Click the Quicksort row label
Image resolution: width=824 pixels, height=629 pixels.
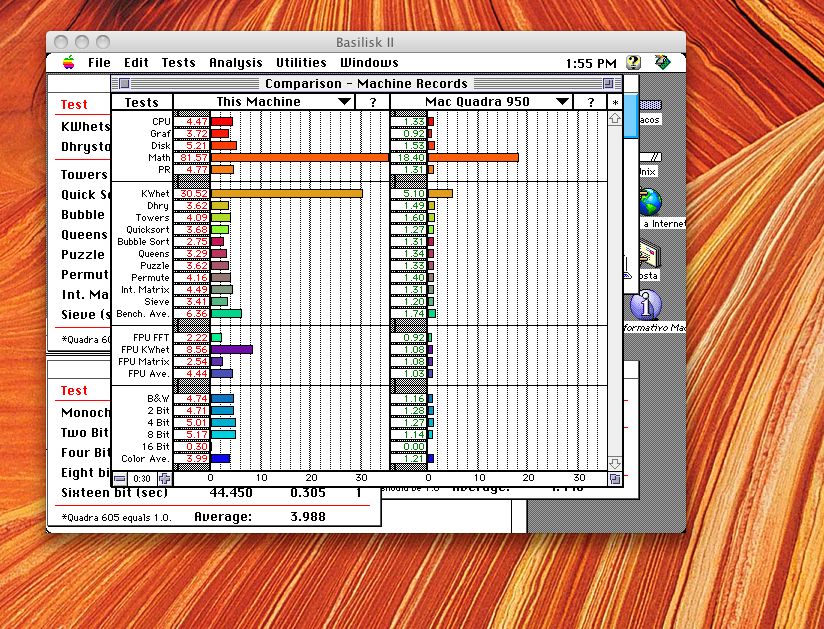click(148, 230)
